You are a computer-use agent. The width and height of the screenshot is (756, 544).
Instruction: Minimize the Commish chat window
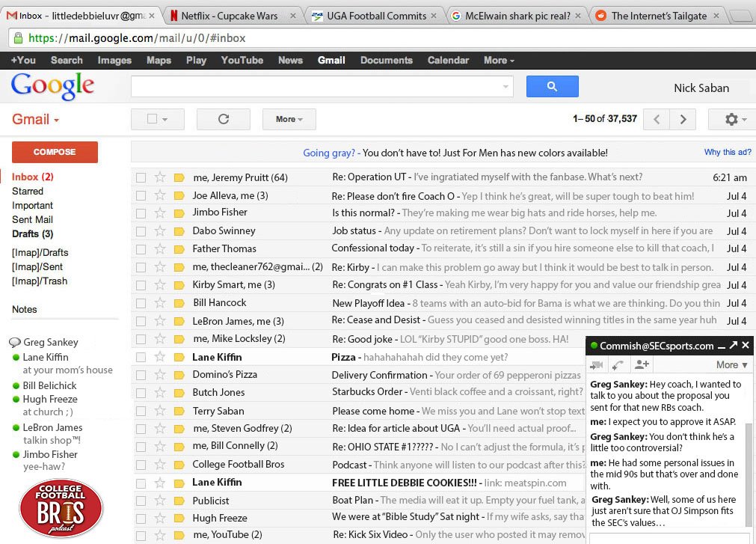pyautogui.click(x=722, y=346)
